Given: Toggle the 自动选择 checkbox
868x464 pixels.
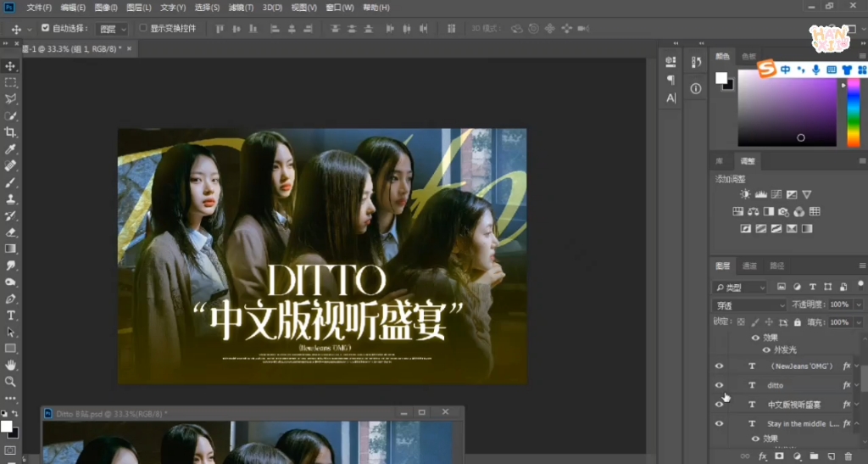Looking at the screenshot, I should 46,28.
